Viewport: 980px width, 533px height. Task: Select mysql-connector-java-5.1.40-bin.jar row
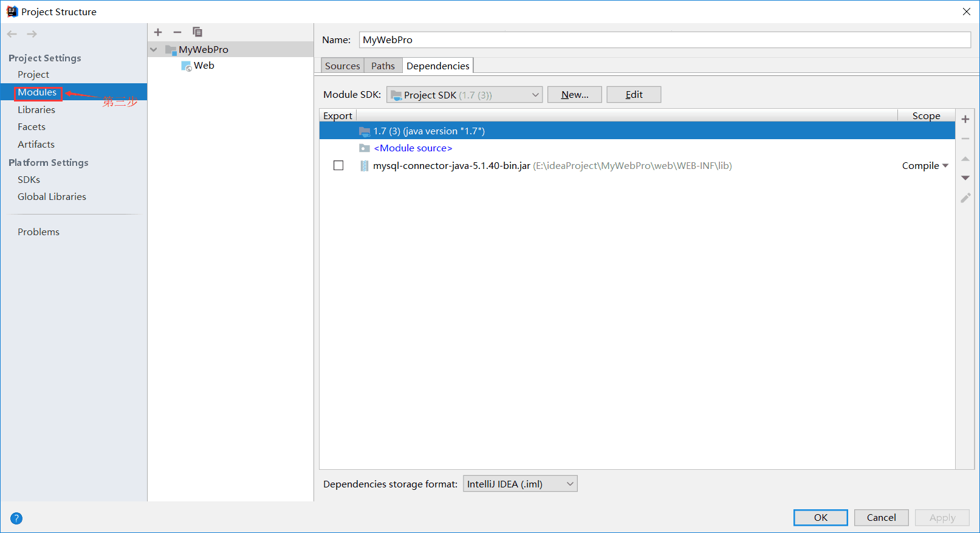tap(637, 166)
